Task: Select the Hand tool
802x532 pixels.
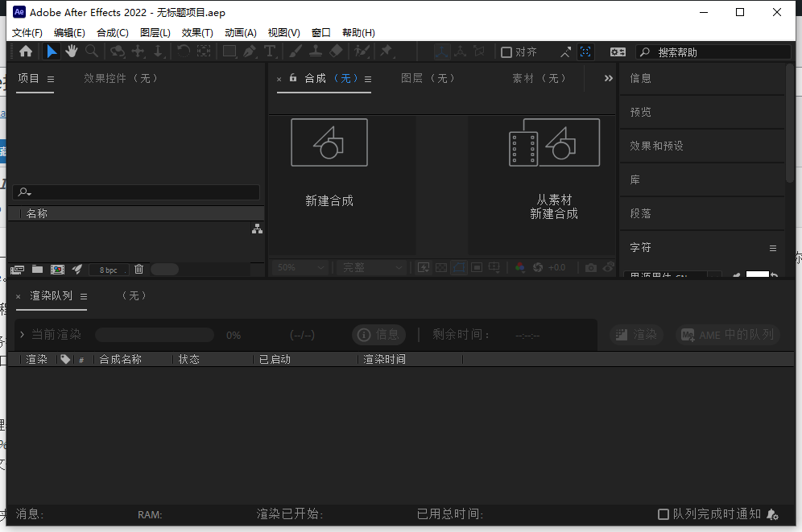Action: (x=71, y=51)
